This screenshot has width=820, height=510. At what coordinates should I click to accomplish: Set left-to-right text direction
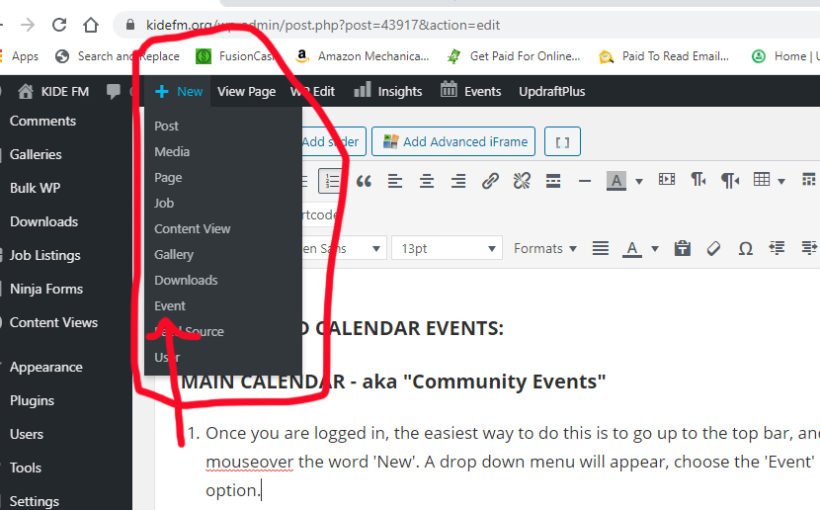point(698,180)
